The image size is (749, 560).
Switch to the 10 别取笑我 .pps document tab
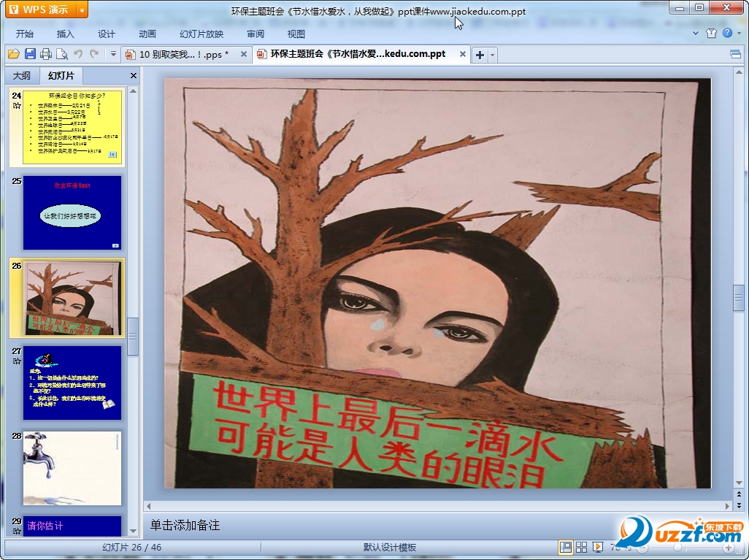click(x=182, y=55)
